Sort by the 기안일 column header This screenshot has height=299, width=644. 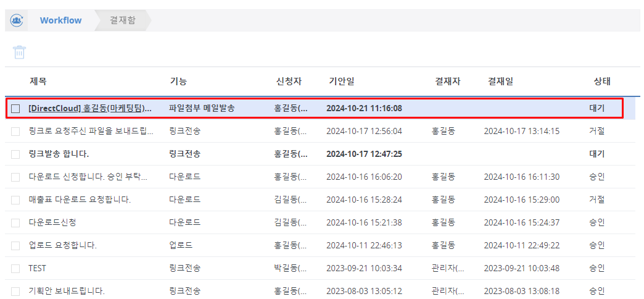click(341, 82)
